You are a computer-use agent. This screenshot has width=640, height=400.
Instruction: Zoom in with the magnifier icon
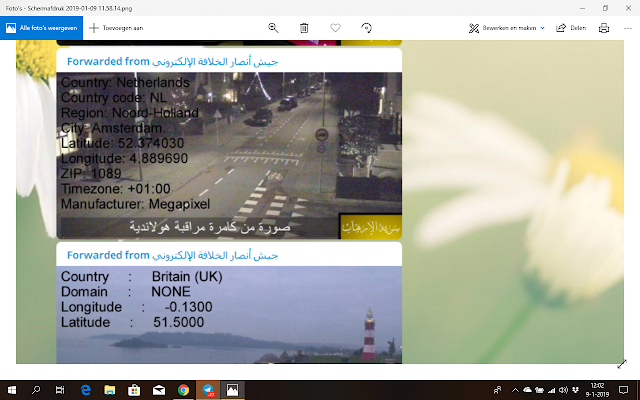coord(273,28)
